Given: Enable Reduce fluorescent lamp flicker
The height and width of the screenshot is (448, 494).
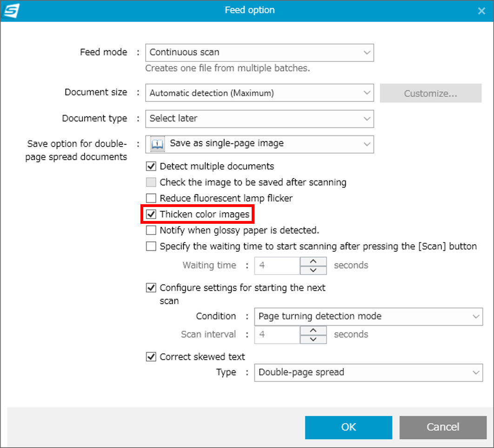Looking at the screenshot, I should 151,198.
